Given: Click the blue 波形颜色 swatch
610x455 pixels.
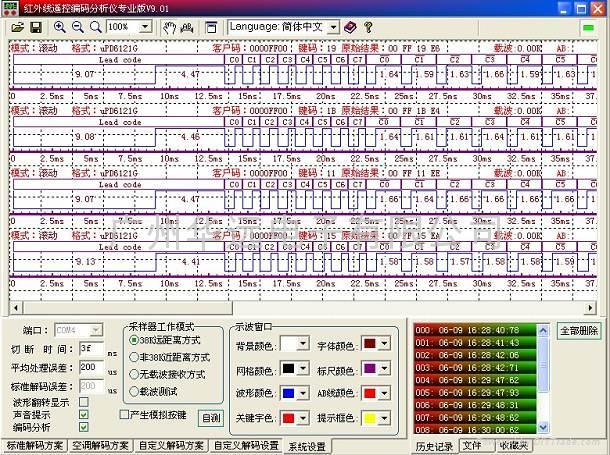Looking at the screenshot, I should (x=289, y=392).
